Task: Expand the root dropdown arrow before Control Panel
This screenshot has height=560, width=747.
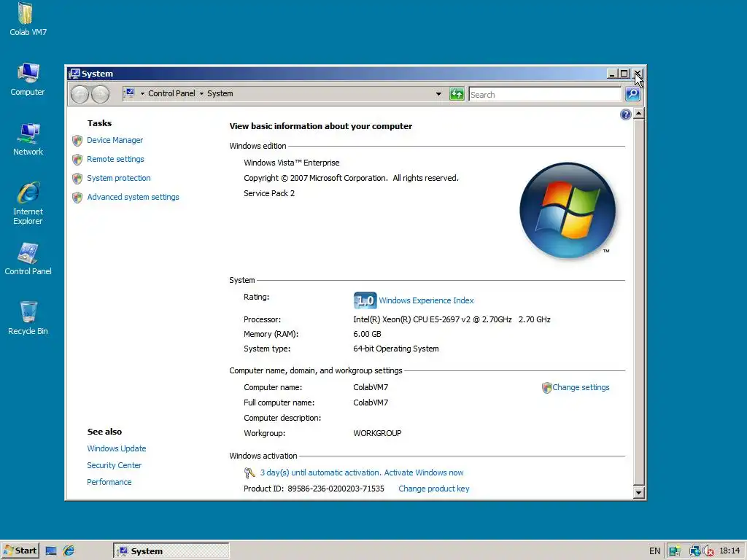Action: [x=142, y=94]
